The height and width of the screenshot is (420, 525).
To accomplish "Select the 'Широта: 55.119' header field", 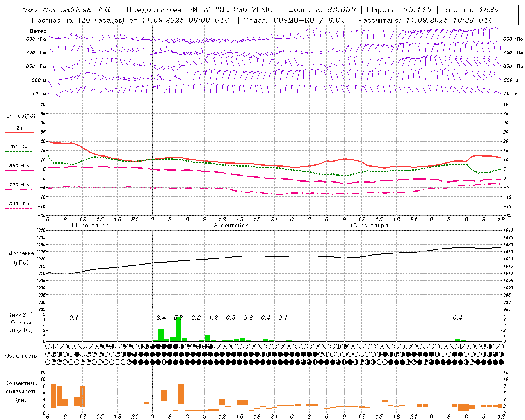I will (399, 10).
